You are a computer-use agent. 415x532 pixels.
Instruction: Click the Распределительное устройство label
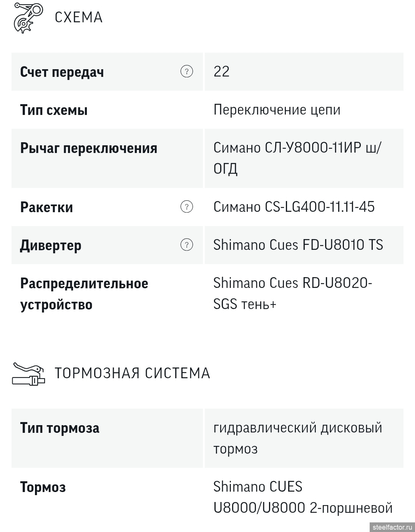(84, 294)
